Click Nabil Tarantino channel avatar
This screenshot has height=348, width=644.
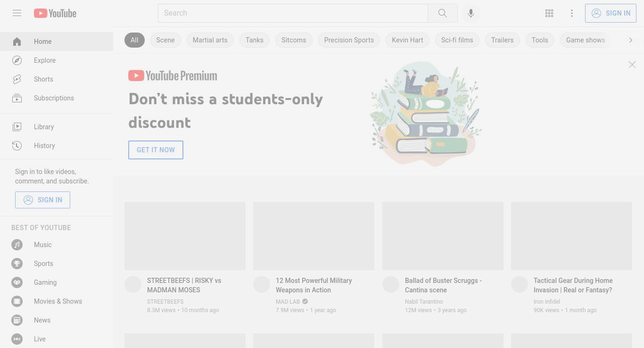point(391,284)
